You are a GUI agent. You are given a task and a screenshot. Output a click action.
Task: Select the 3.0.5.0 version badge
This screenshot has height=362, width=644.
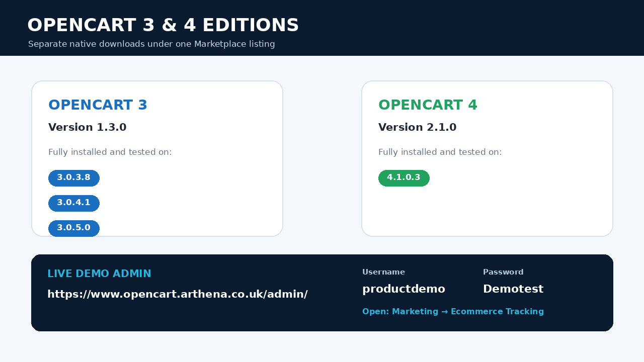point(74,228)
